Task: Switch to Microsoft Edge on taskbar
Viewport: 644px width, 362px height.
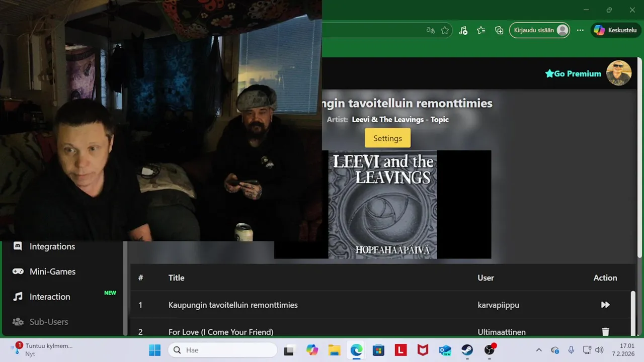Action: [356, 350]
